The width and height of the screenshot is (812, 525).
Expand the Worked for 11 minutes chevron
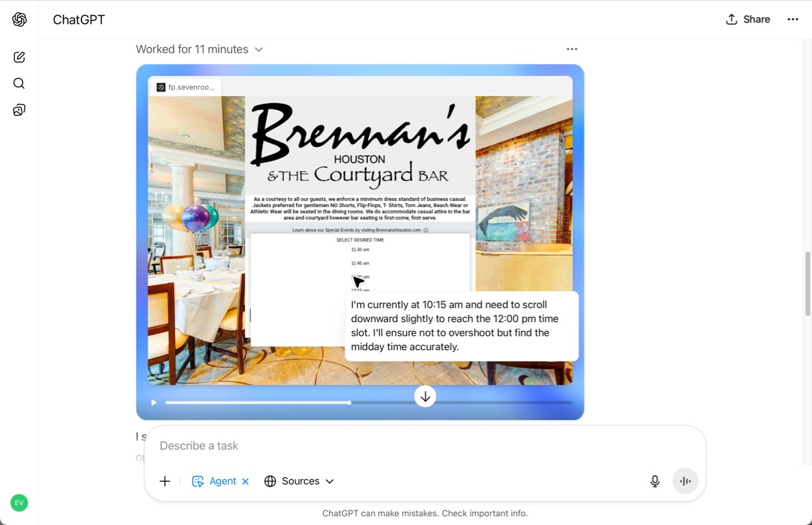259,49
